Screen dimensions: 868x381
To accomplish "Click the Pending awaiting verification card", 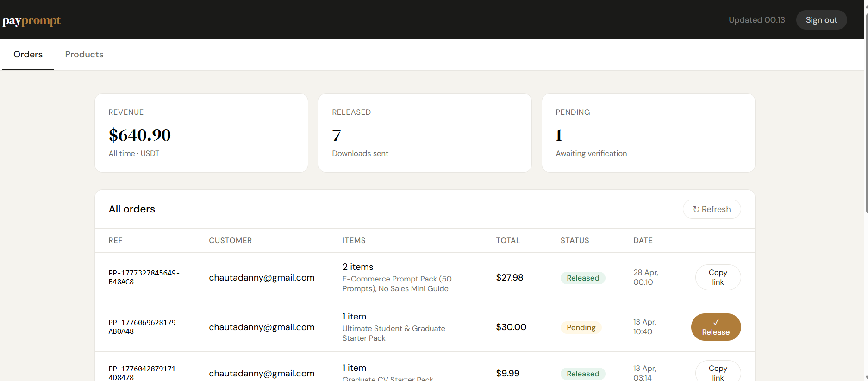I will click(649, 133).
